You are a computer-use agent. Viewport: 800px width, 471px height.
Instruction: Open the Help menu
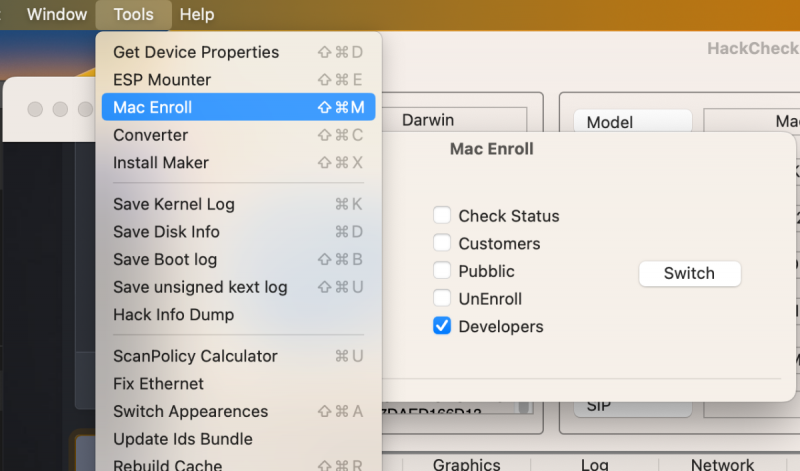[197, 14]
